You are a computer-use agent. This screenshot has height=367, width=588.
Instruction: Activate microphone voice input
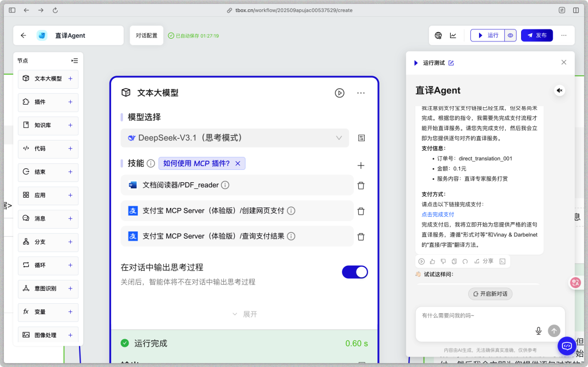coord(538,331)
